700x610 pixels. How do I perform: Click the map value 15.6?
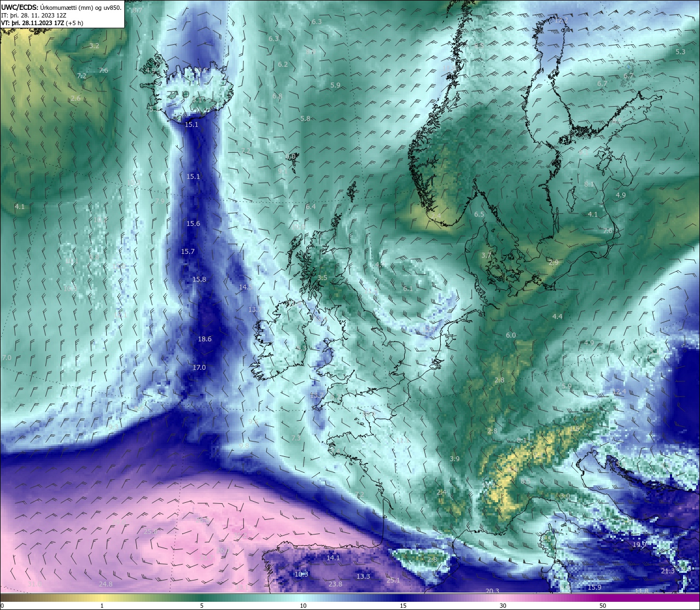click(x=193, y=224)
